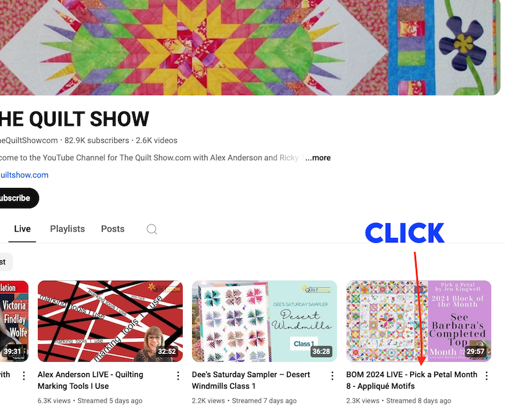Click the quilt channel banner image

pyautogui.click(x=250, y=47)
